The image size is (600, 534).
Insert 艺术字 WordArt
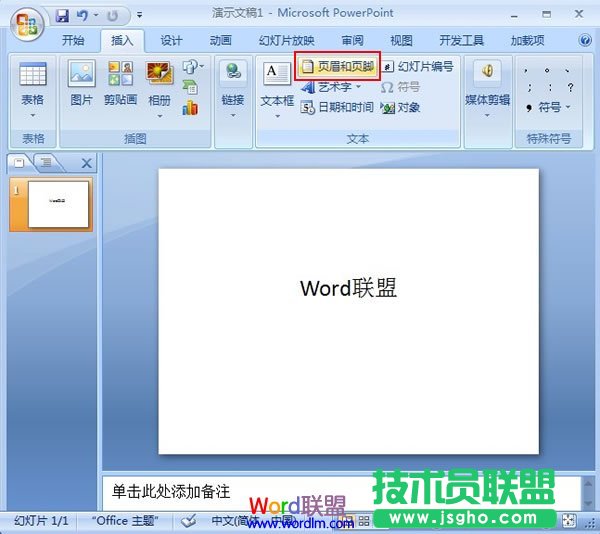pyautogui.click(x=326, y=87)
